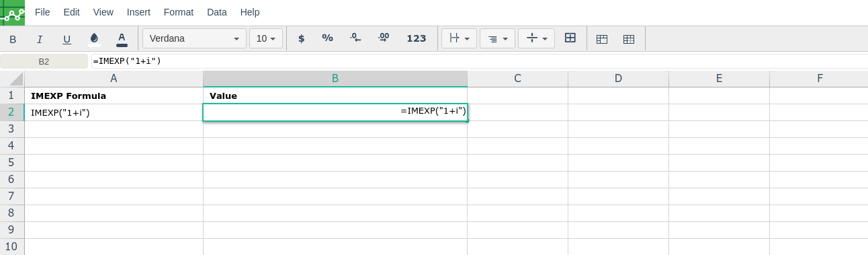The image size is (868, 255).
Task: Apply percent number format
Action: 327,38
